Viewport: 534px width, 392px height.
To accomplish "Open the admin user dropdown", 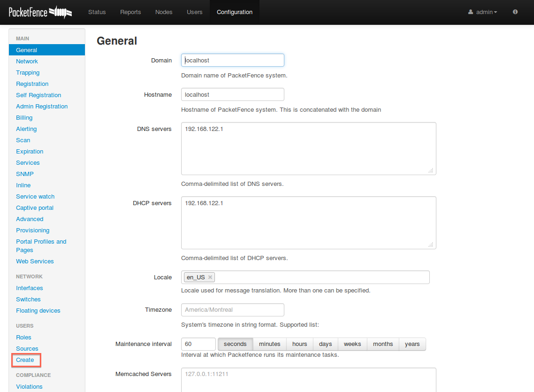I will click(x=482, y=12).
